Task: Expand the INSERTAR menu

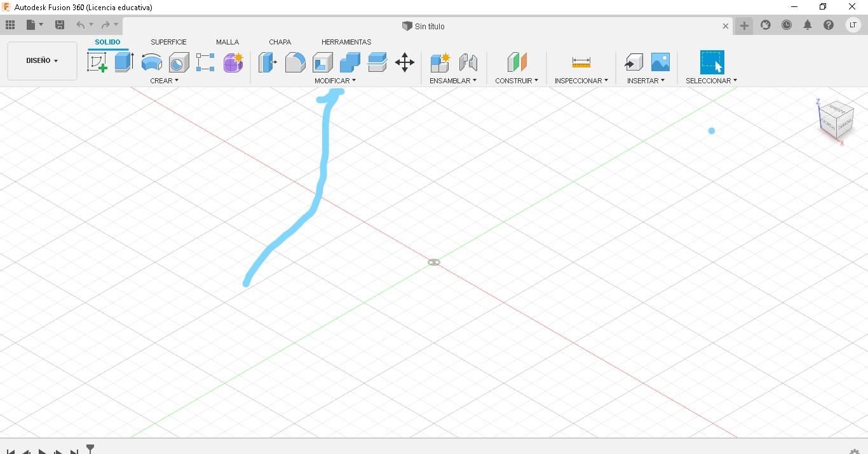Action: (x=646, y=81)
